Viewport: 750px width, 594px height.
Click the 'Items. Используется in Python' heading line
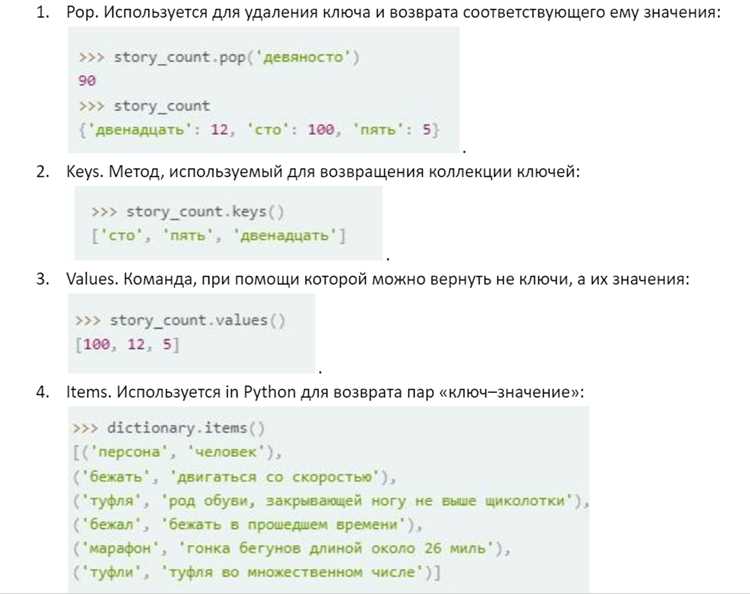pos(325,392)
